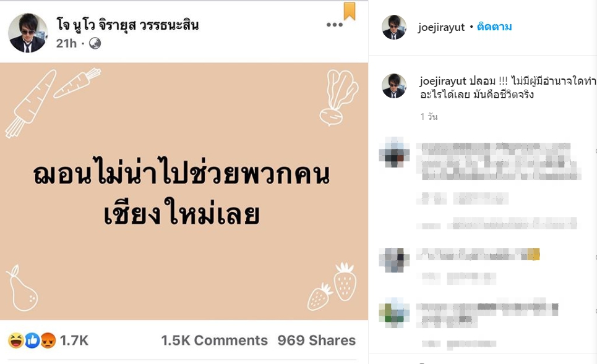This screenshot has width=597, height=364.
Task: Click the joejirayut avatar beside the caption
Action: pyautogui.click(x=394, y=86)
